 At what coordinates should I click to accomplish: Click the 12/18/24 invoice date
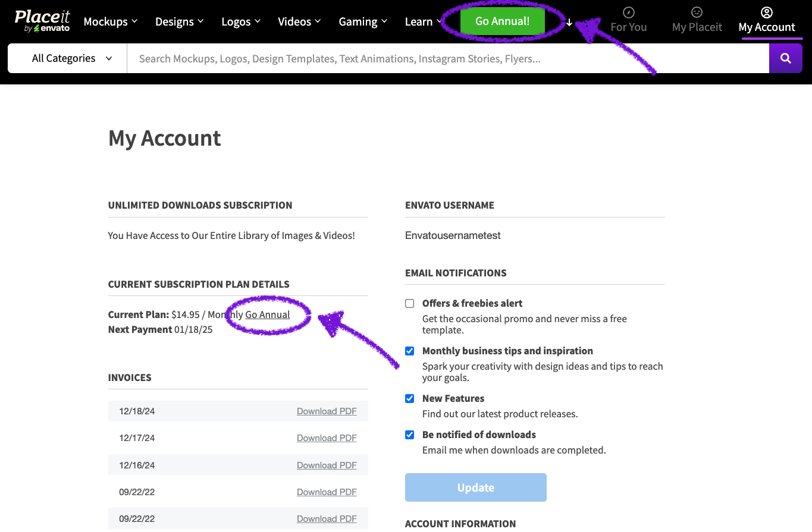pos(137,411)
